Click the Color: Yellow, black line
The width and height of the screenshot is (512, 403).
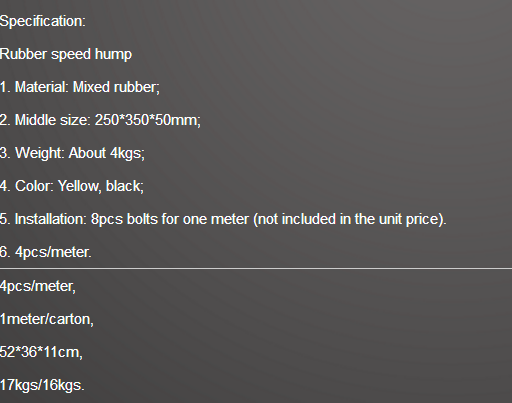[72, 186]
